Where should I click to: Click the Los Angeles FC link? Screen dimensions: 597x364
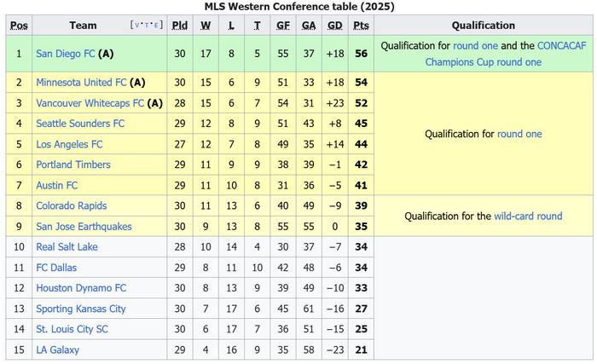pos(69,144)
